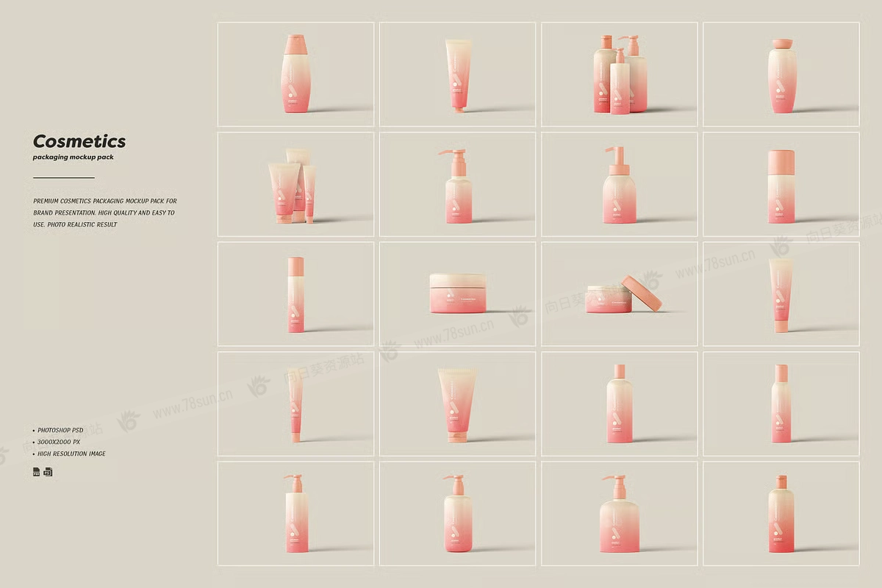Click the Cosmetics title heading

point(79,141)
